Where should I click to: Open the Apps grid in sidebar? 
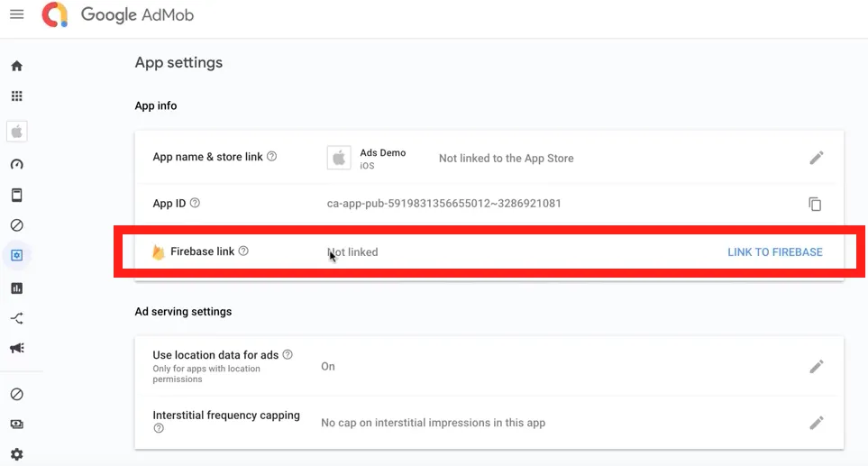16,96
